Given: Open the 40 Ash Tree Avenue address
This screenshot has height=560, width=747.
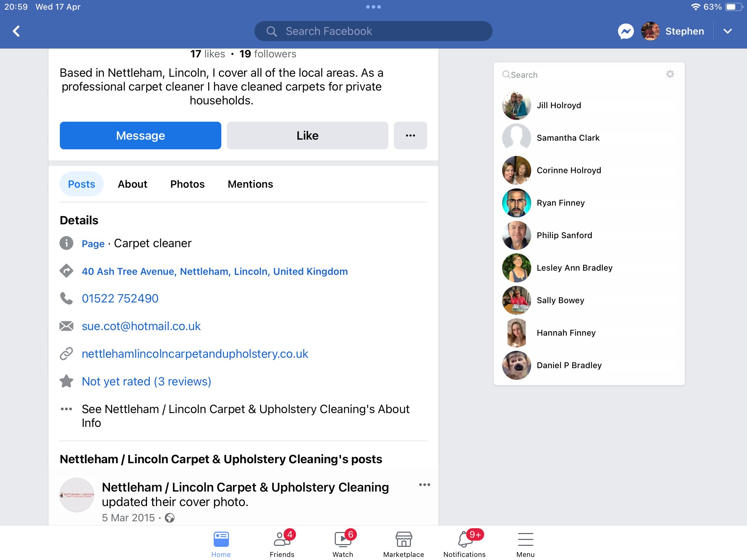Looking at the screenshot, I should tap(215, 271).
